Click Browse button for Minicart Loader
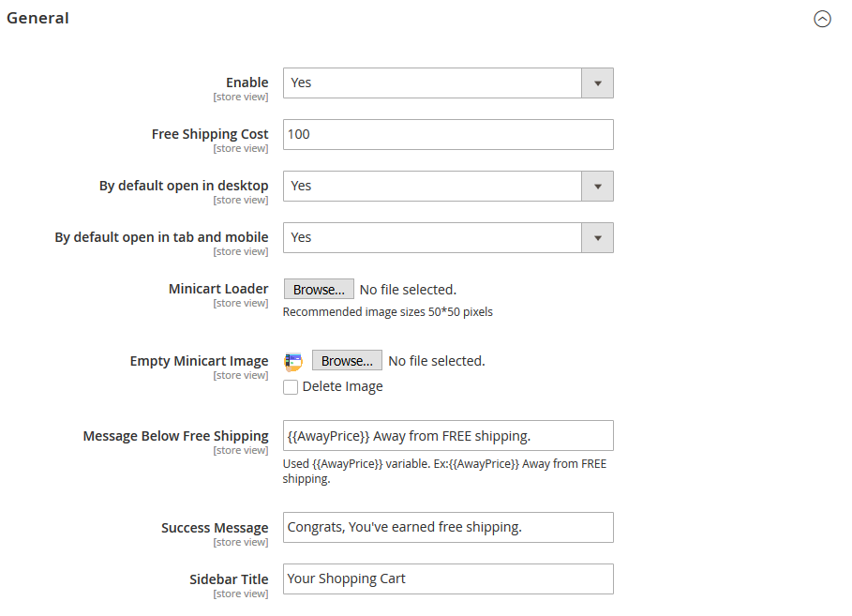Screen dimensions: 852x616 click(x=319, y=290)
